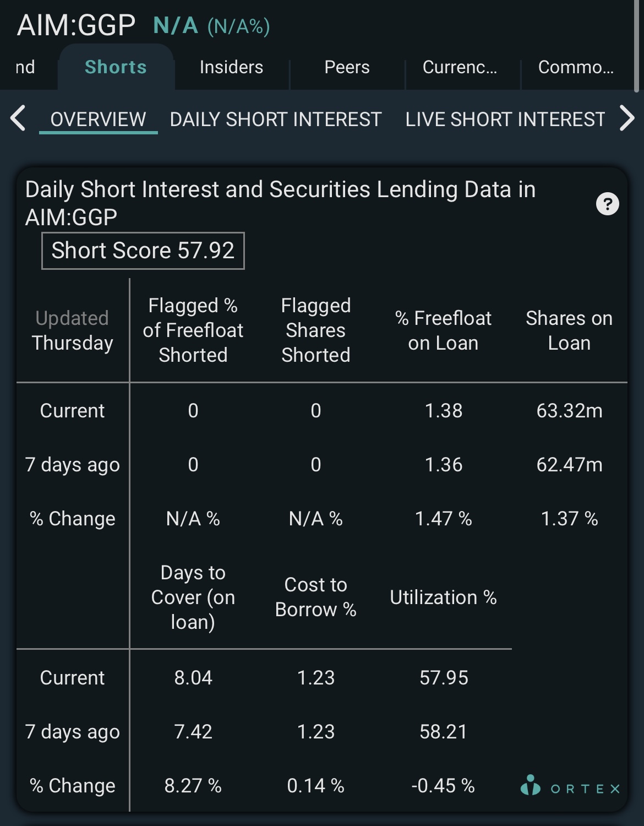Show more sub-tabs with right chevron
This screenshot has width=644, height=826.
click(x=627, y=118)
